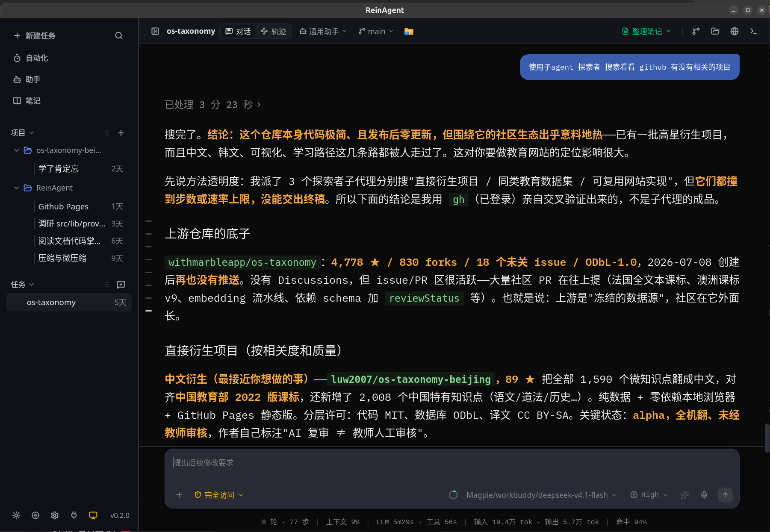770x532 pixels.
Task: Click the 新建任务 button
Action: tap(35, 36)
